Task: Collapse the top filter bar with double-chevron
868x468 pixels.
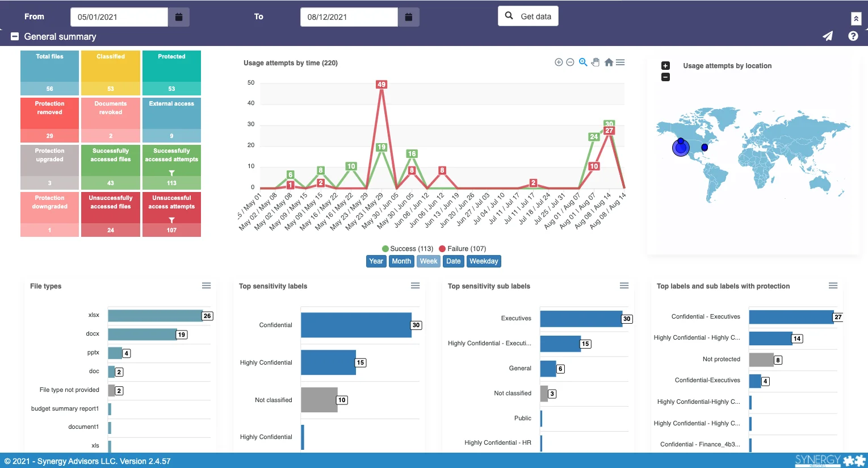Action: click(x=856, y=19)
